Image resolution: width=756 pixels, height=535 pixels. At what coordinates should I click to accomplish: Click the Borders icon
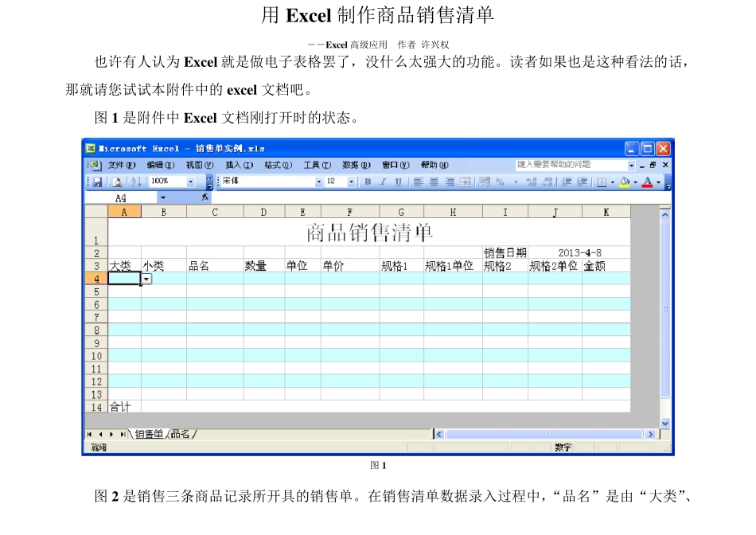(x=602, y=182)
